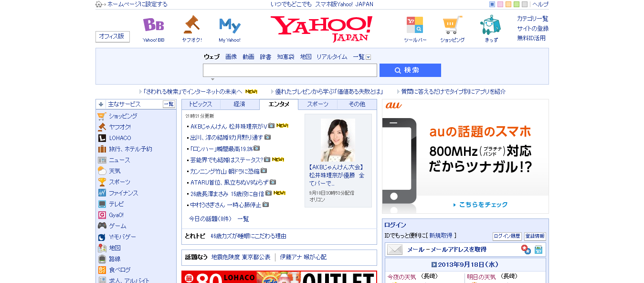Viewport: 644px width, 283px height.
Task: Click the search text input field
Action: pos(290,70)
